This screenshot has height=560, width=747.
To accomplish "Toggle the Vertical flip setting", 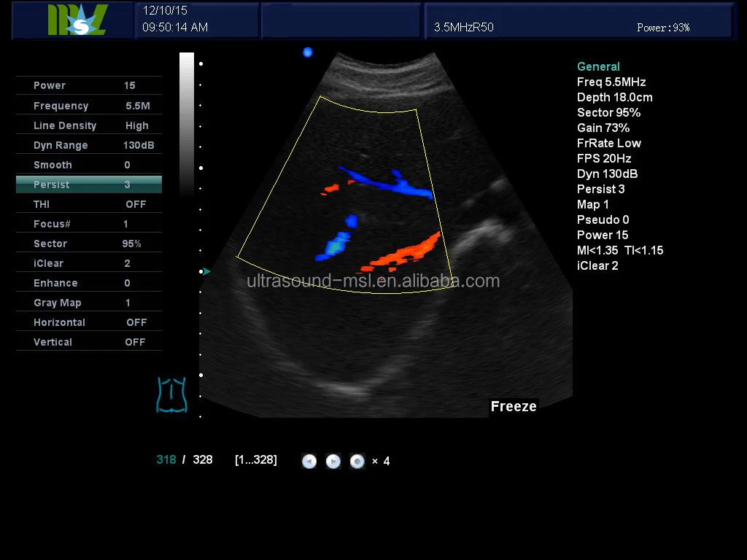I will [89, 342].
